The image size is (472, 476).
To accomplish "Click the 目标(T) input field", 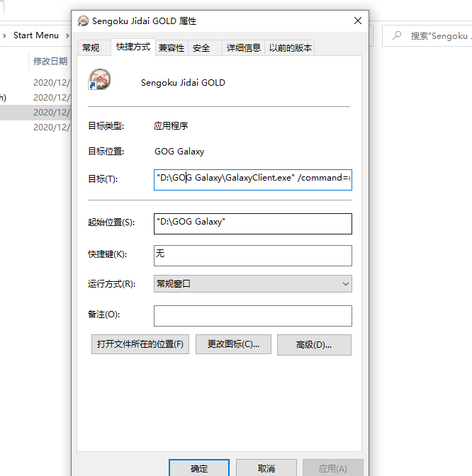I will point(253,180).
